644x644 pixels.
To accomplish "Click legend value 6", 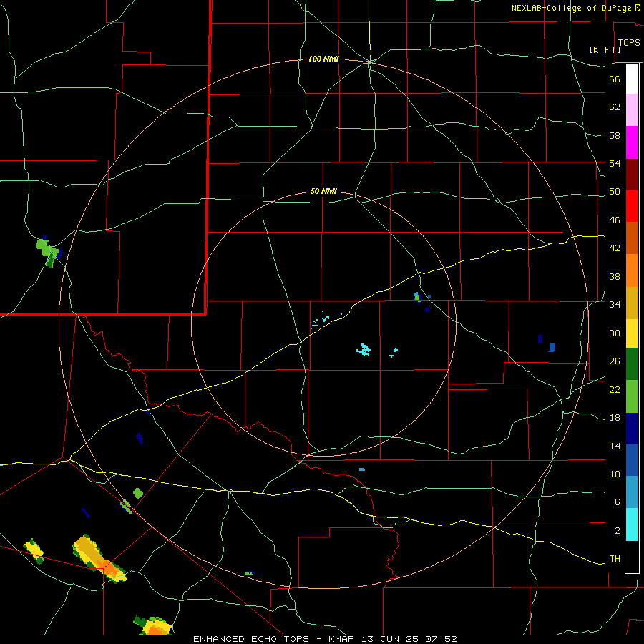I will pyautogui.click(x=618, y=502).
